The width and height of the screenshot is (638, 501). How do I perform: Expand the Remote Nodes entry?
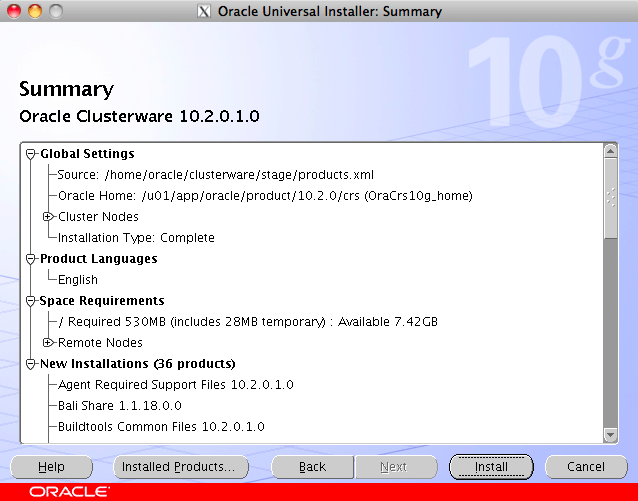coord(48,343)
